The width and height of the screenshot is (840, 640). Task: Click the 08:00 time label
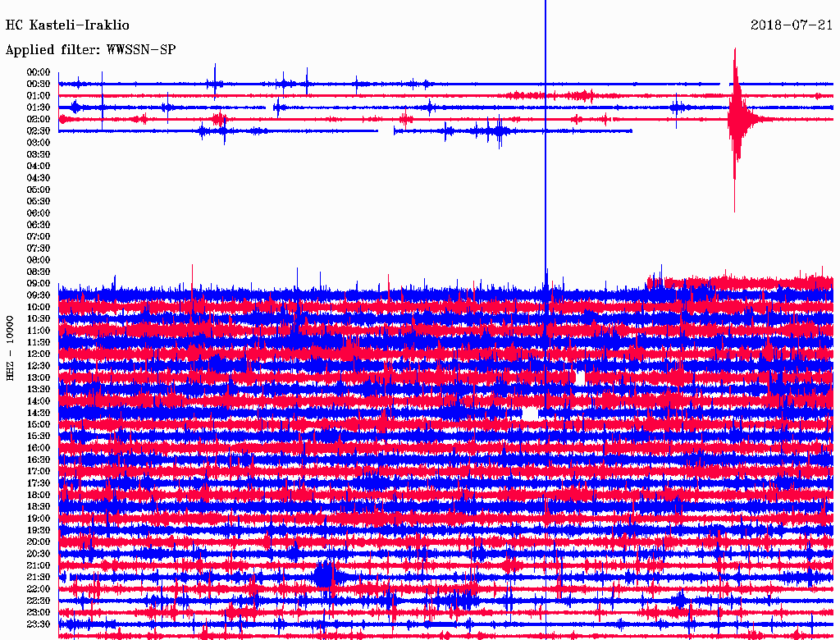tap(39, 260)
